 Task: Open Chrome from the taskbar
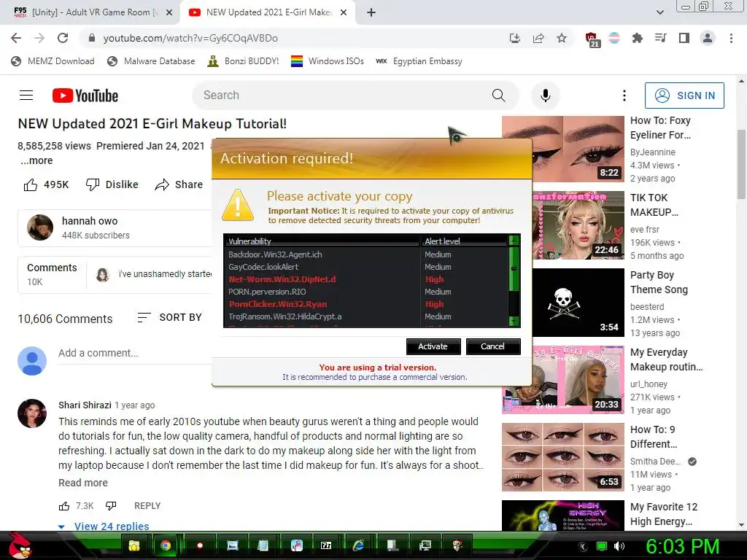166,545
